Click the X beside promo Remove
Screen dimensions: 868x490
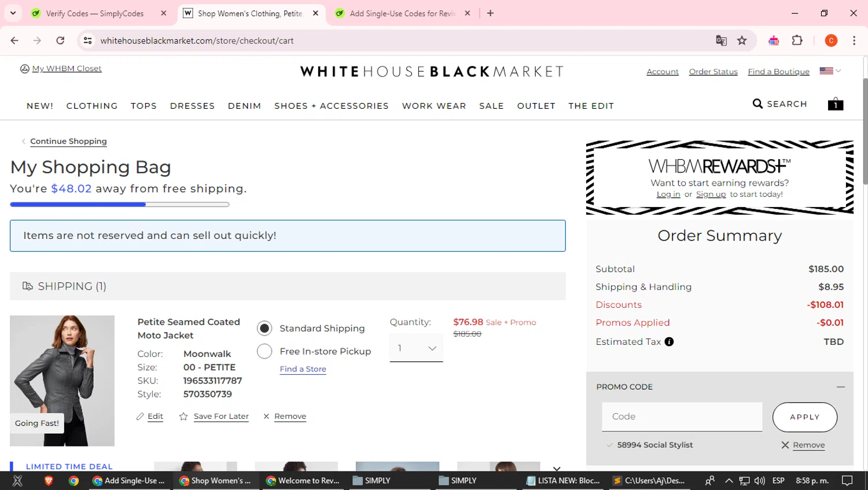pyautogui.click(x=785, y=445)
